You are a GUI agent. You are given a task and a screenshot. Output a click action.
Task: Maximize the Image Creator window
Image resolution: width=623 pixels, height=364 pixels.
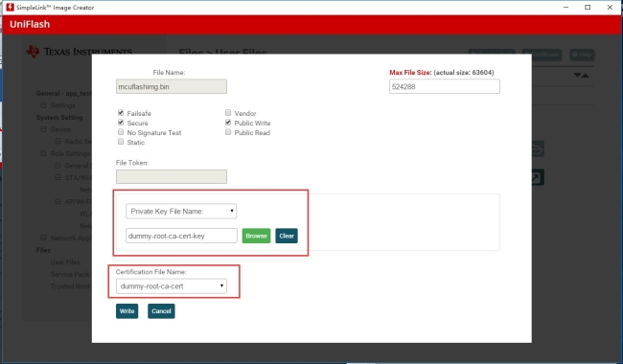coord(588,7)
